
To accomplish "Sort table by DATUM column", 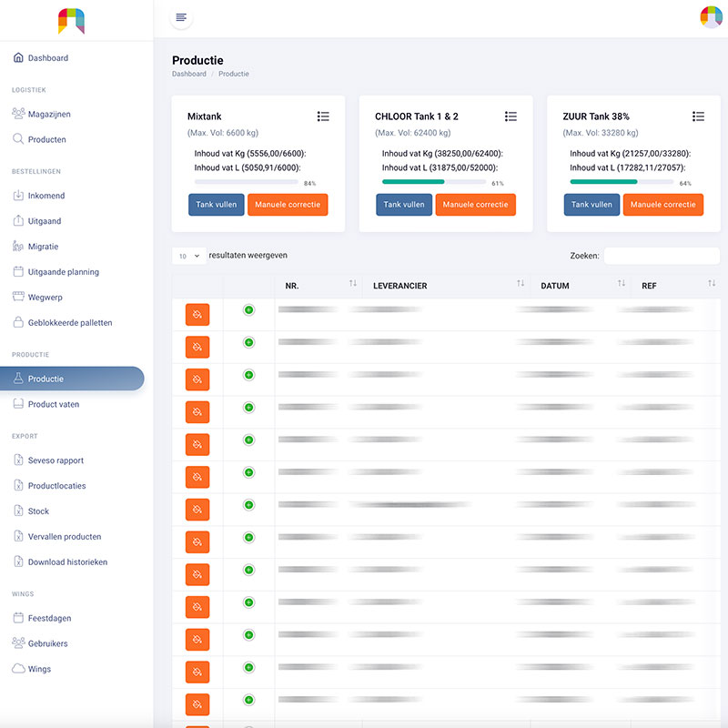I will (x=581, y=286).
